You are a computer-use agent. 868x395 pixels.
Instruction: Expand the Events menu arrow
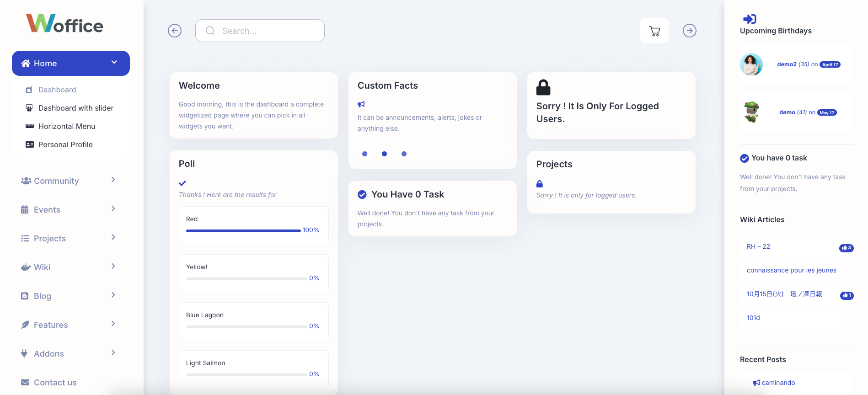(x=113, y=208)
